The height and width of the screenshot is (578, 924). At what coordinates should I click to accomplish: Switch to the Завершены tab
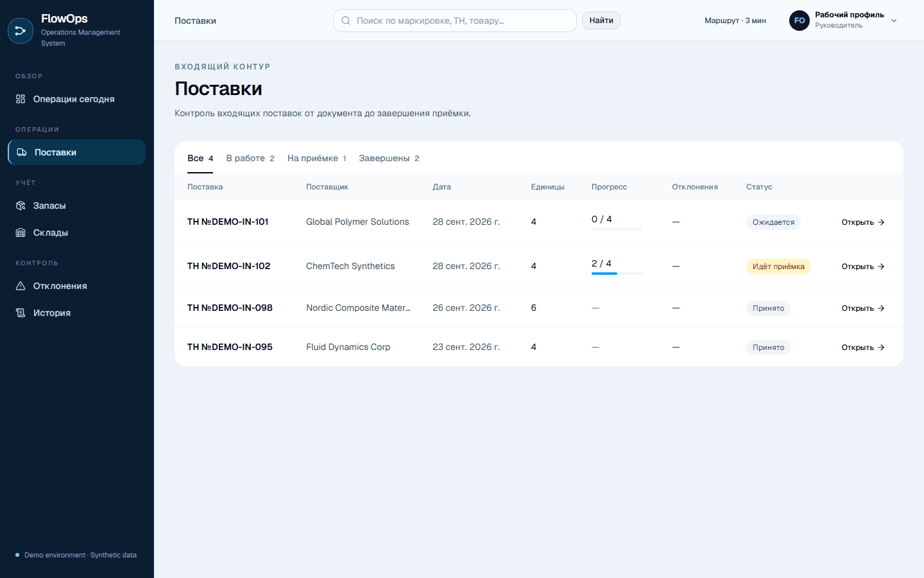tap(389, 158)
